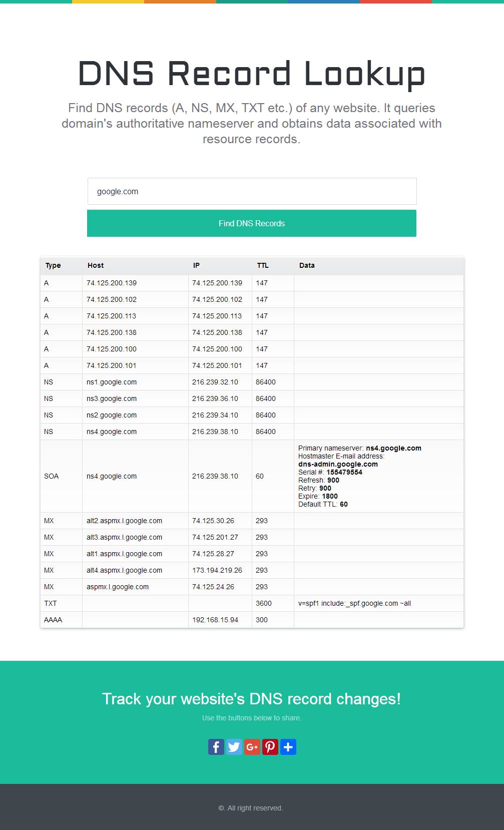Click the Find DNS Records button
The height and width of the screenshot is (830, 504).
(x=252, y=223)
